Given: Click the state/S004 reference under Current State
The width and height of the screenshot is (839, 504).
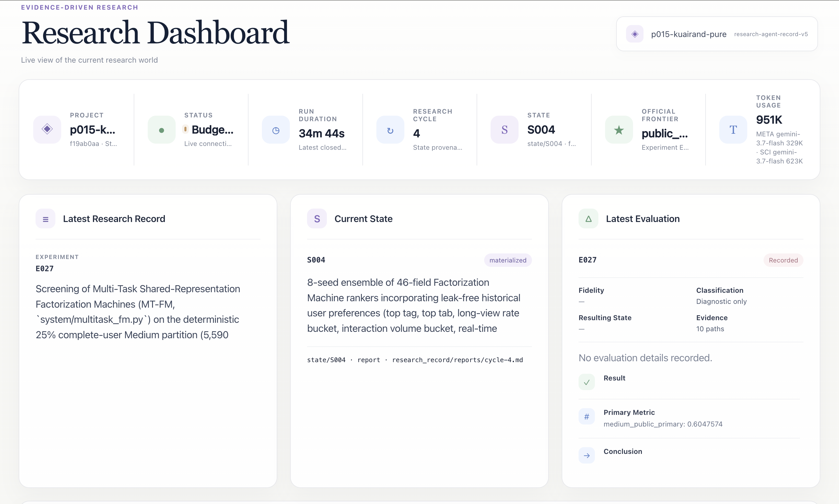Looking at the screenshot, I should coord(326,360).
